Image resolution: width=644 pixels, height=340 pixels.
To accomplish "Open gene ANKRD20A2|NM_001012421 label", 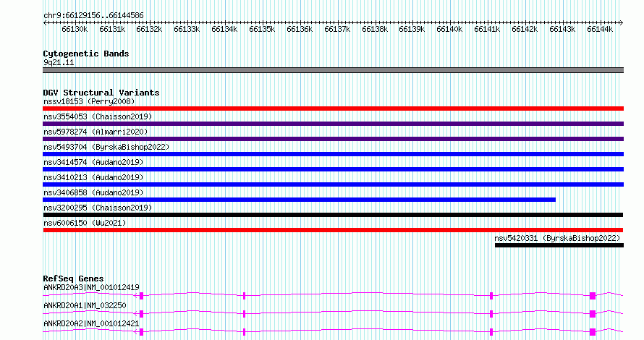I will [91, 323].
